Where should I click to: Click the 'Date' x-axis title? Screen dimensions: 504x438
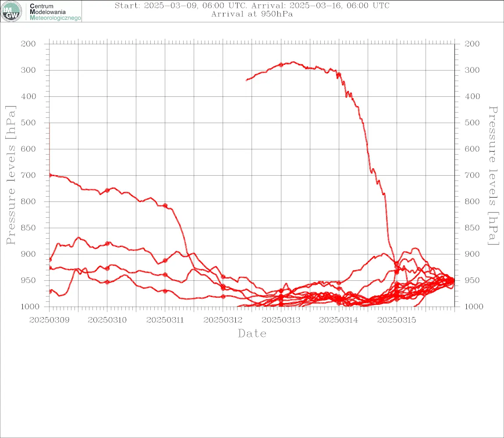(252, 333)
